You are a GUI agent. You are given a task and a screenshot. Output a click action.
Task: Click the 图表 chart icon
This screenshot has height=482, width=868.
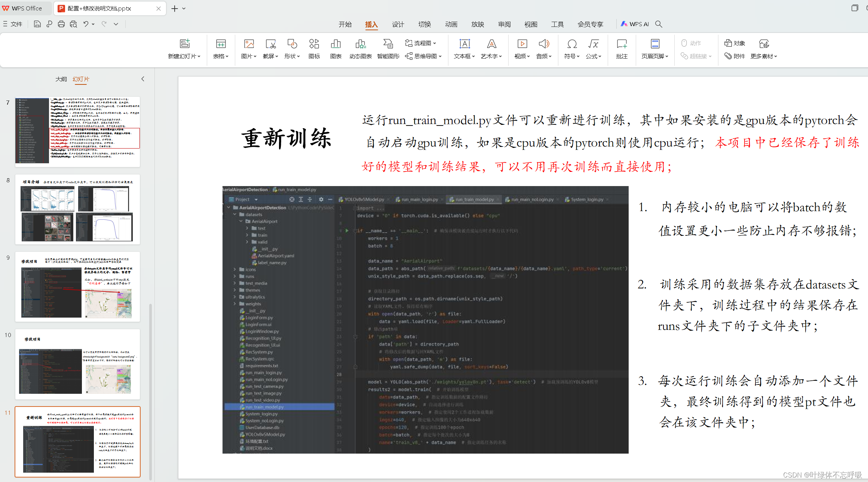click(335, 44)
